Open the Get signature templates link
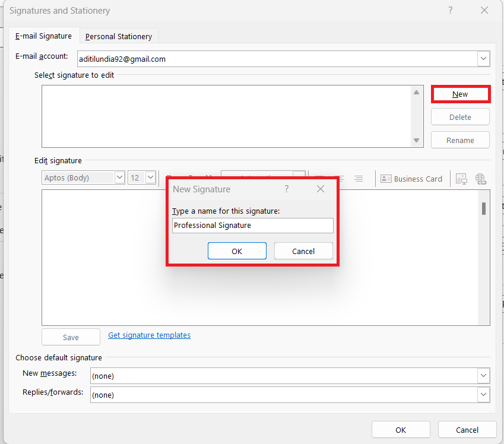The image size is (504, 444). (149, 335)
